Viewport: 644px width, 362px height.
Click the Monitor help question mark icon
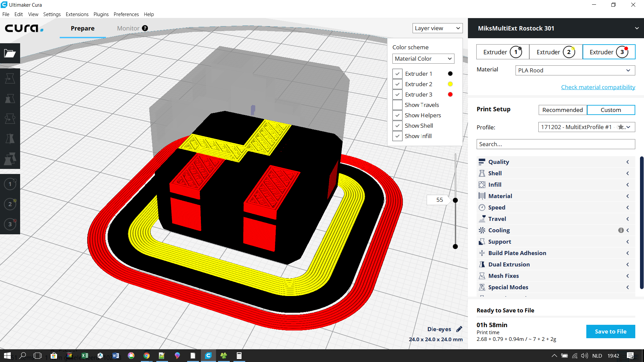tap(145, 28)
